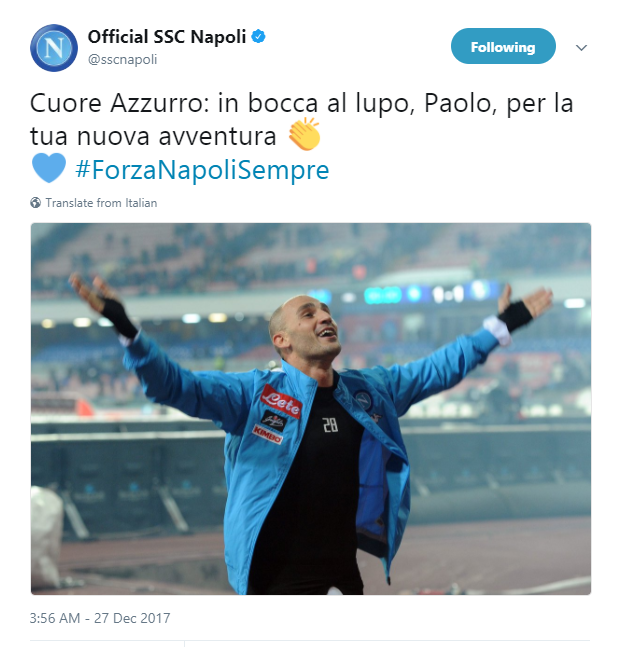628x647 pixels.
Task: Open the attached stadium photo
Action: pos(311,409)
